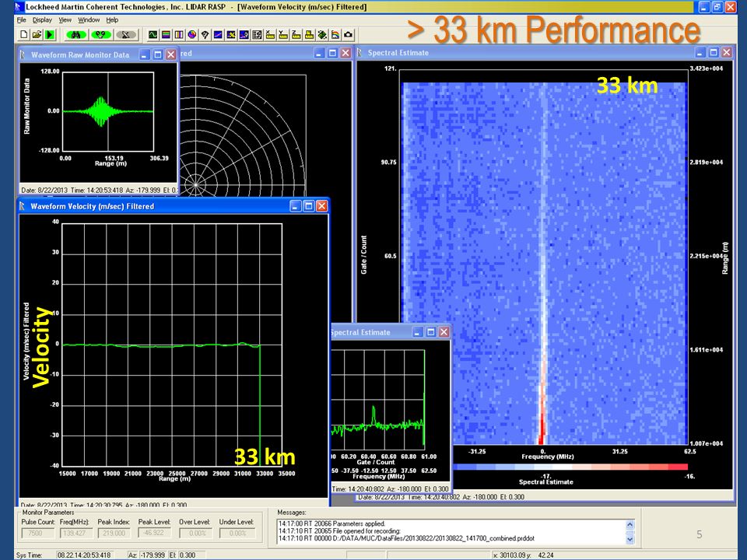Viewport: 747px width, 560px height.
Task: Click the color wheel display icon
Action: [x=192, y=35]
